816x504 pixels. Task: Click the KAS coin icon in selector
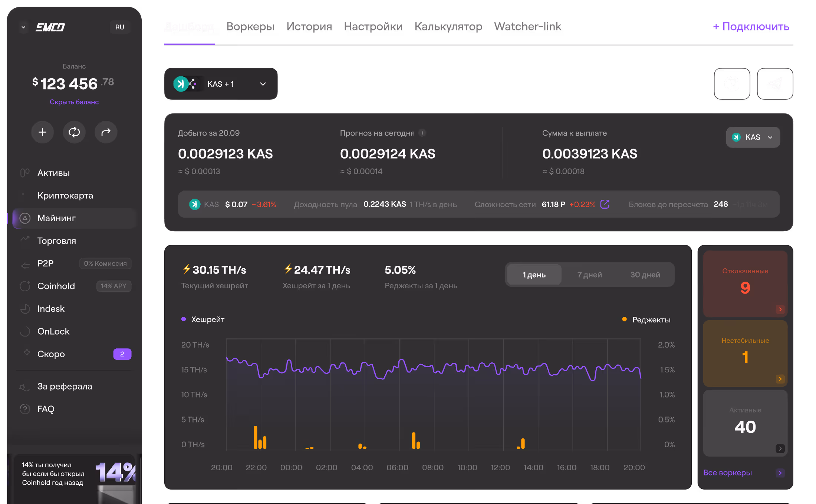tap(181, 84)
